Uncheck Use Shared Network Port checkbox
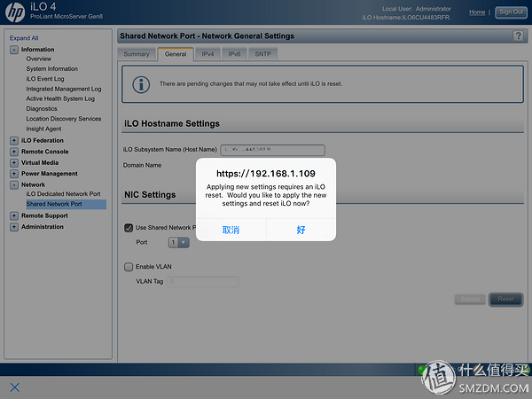Viewport: 532px width, 399px height. point(129,228)
